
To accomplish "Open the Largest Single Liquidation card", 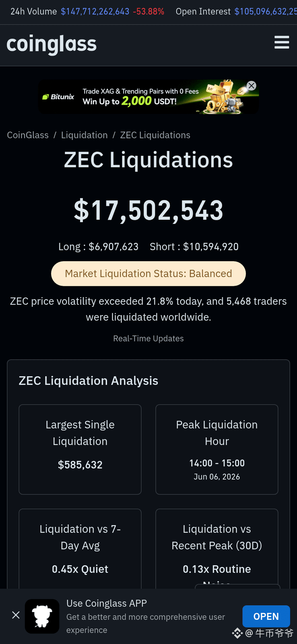I will coord(80,449).
